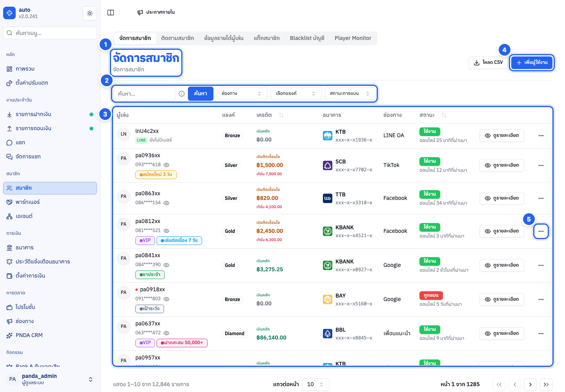Open PNDA CRM menu item
Image resolution: width=565 pixels, height=392 pixels.
click(x=50, y=336)
